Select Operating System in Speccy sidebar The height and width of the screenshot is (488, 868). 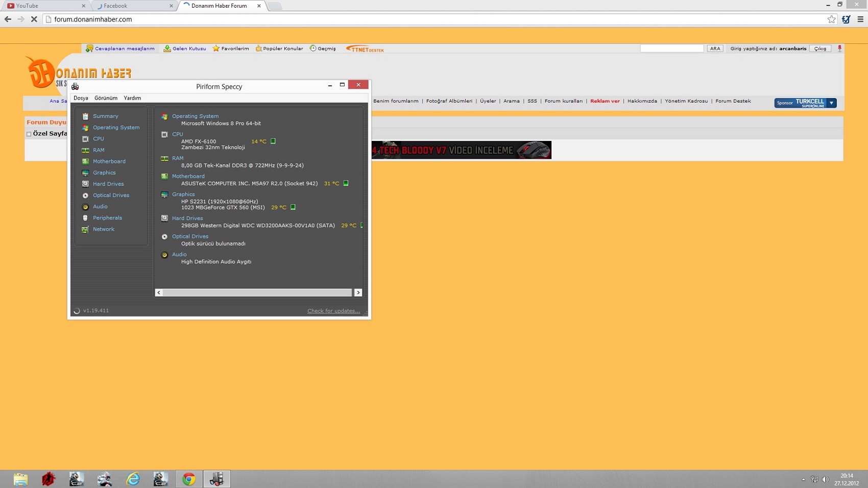pos(116,128)
